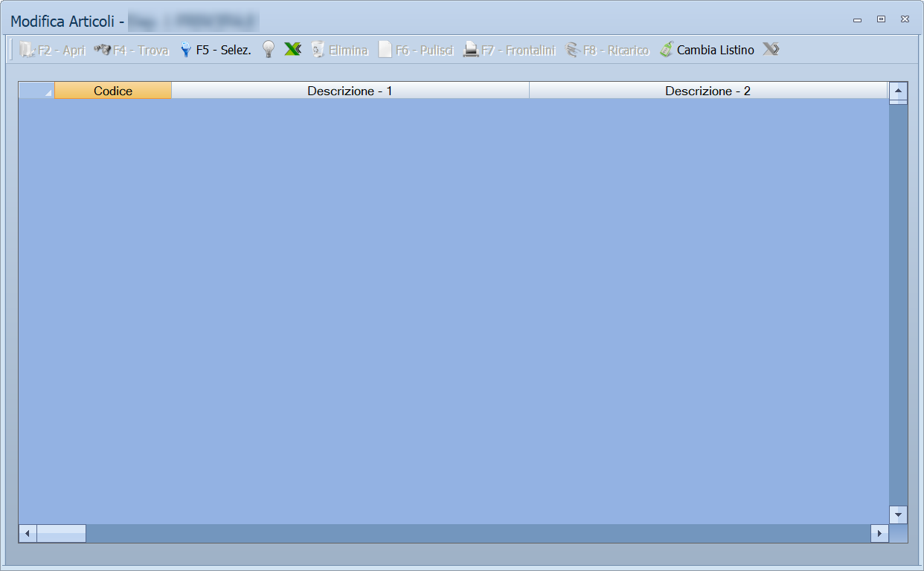Click the Descrizione - 1 column header
The width and height of the screenshot is (924, 571).
(x=350, y=91)
